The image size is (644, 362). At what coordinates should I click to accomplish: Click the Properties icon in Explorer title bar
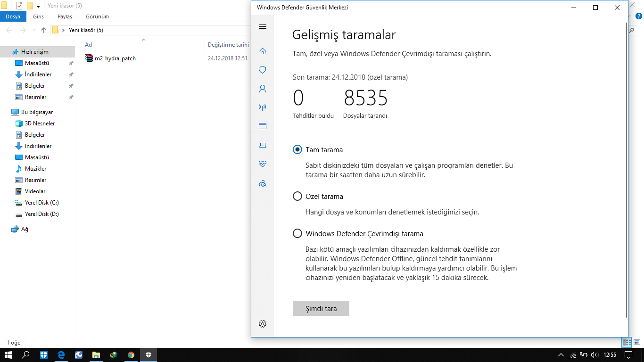coord(19,6)
